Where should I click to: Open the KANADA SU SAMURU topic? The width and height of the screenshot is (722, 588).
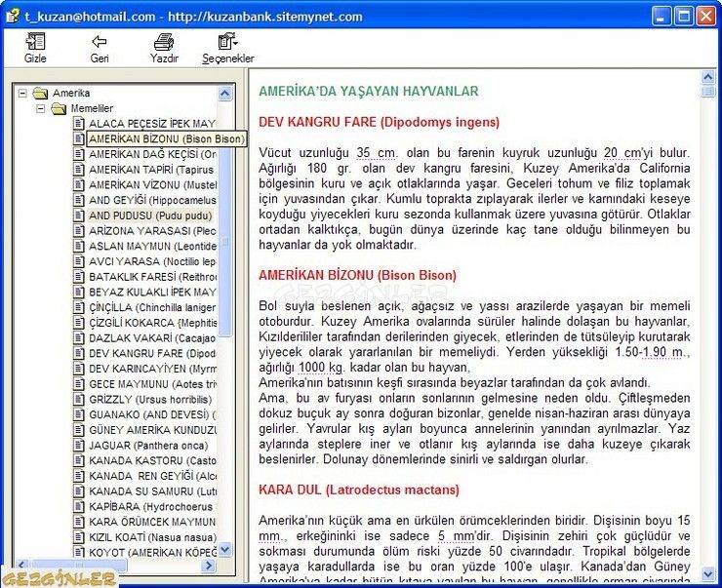pyautogui.click(x=152, y=490)
